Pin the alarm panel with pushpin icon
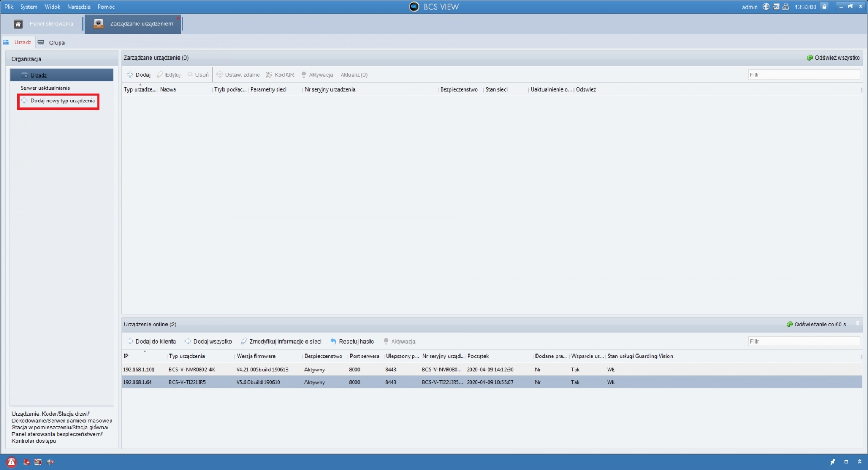 (x=833, y=462)
